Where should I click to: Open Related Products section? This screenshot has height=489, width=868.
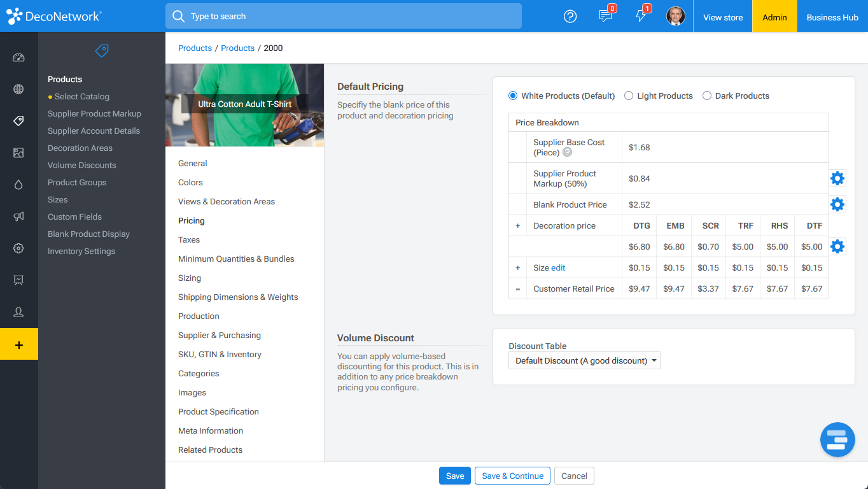coord(210,450)
